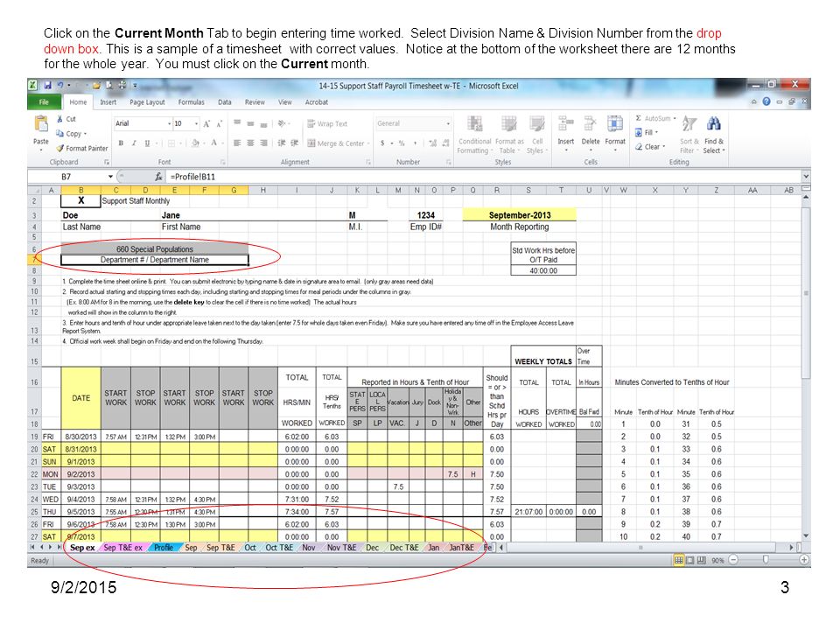Click the Cell Styles icon
This screenshot has height=630, width=840.
click(x=536, y=124)
